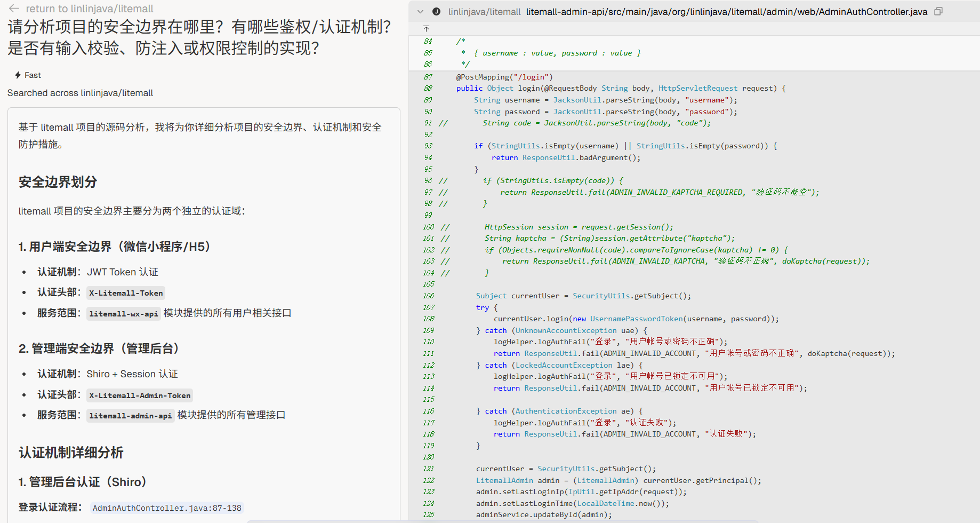The width and height of the screenshot is (980, 523).
Task: Click the back arrow to return to repository
Action: pos(14,9)
